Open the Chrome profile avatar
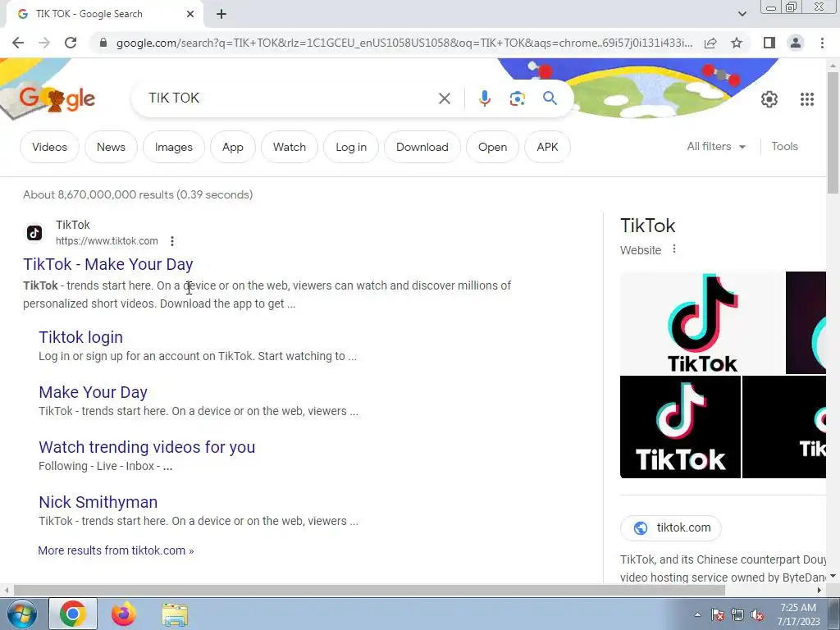Screen dimensions: 840x630 (x=796, y=43)
